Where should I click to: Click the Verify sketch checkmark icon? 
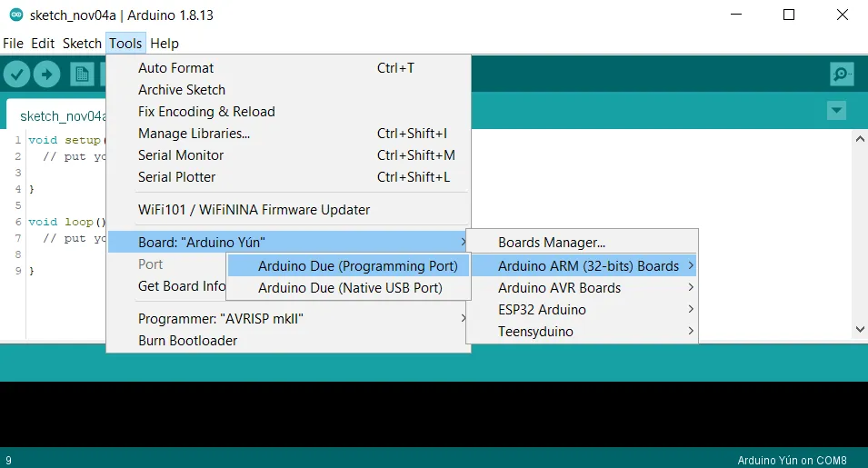point(17,75)
